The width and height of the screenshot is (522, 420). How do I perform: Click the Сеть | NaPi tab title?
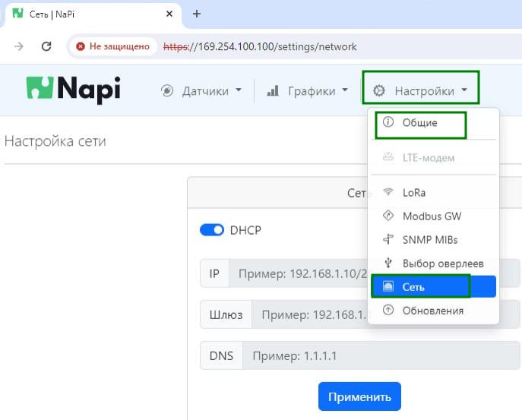coord(52,14)
